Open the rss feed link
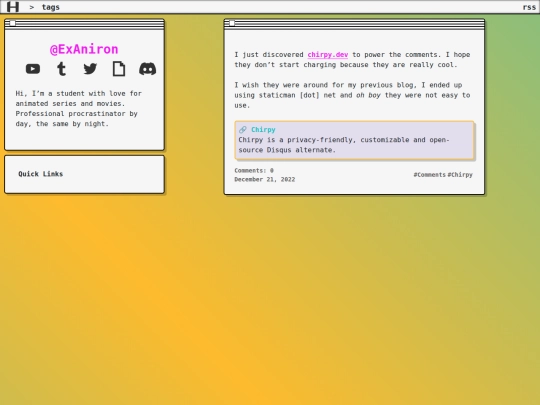Viewport: 540px width, 405px height. tap(529, 7)
